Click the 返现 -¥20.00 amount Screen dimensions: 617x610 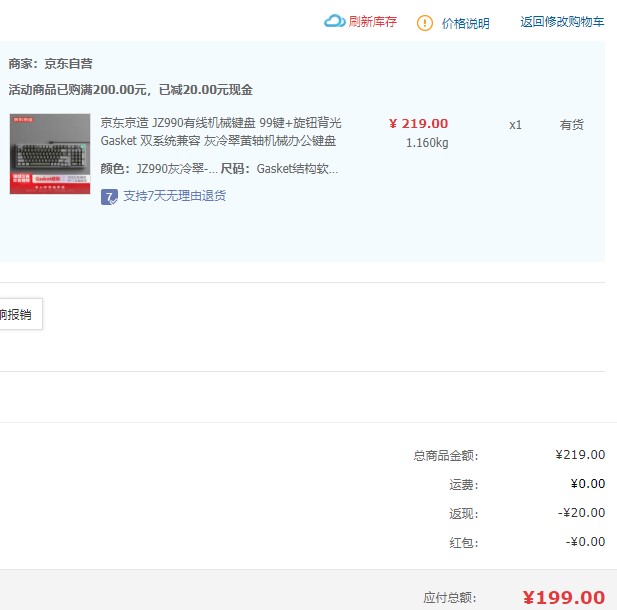point(580,513)
